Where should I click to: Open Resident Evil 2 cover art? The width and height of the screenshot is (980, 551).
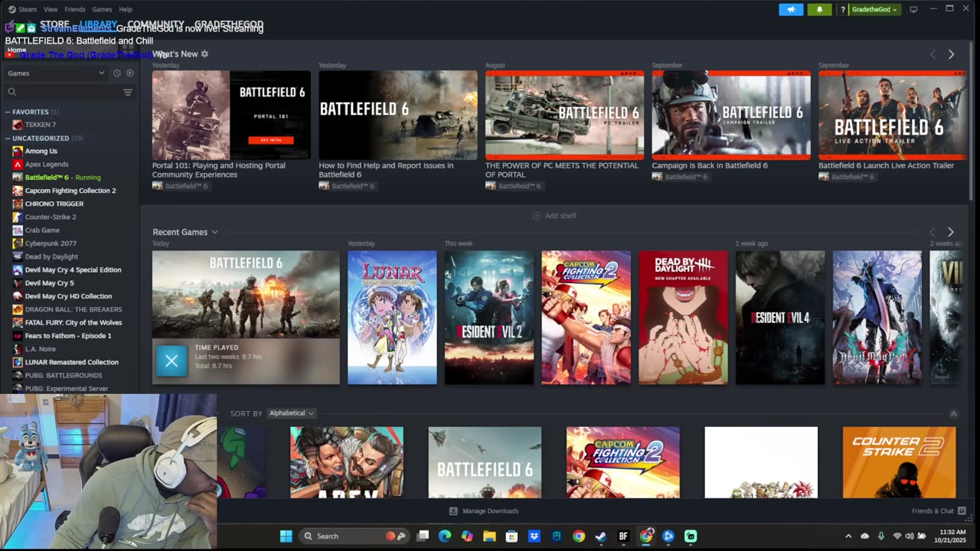tap(489, 318)
